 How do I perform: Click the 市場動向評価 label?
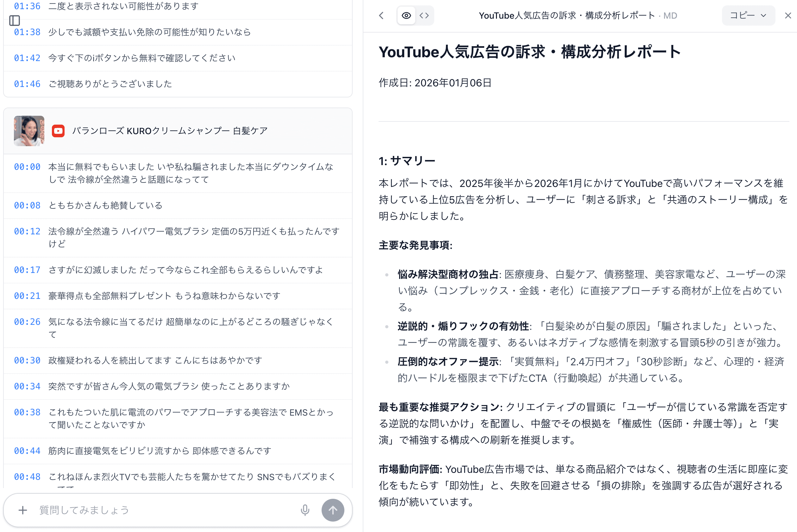click(x=411, y=470)
